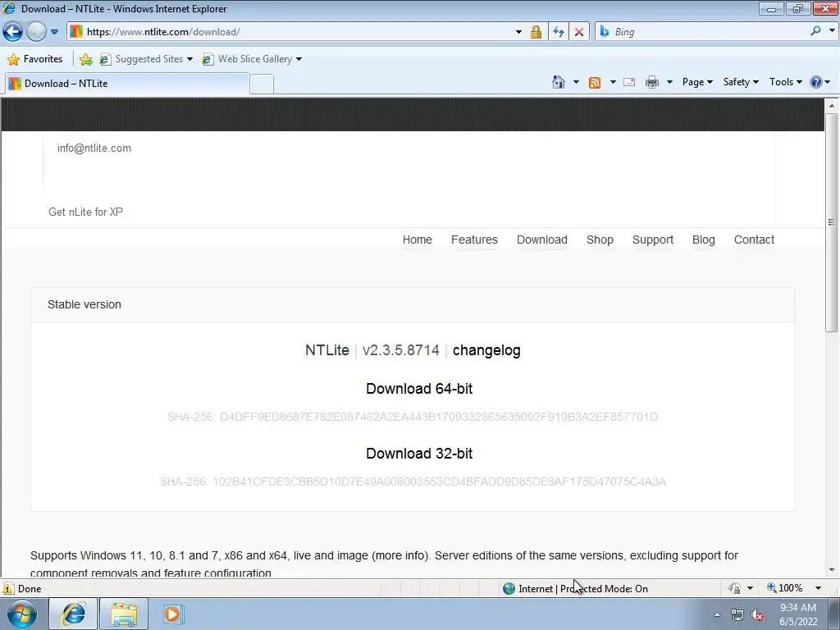This screenshot has width=840, height=630.
Task: Click the Home page icon
Action: pos(558,82)
